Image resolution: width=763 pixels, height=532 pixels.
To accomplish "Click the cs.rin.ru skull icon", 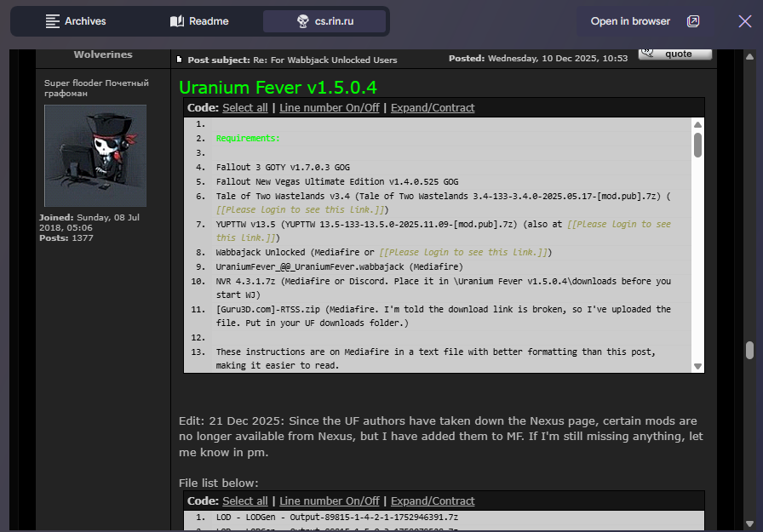I will 302,21.
